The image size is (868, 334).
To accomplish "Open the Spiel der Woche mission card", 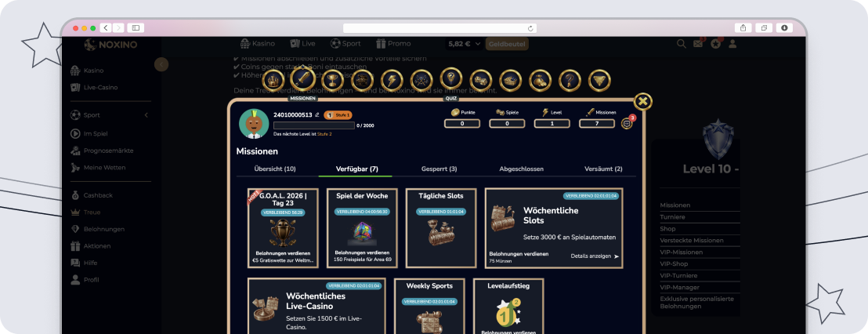I will click(362, 227).
